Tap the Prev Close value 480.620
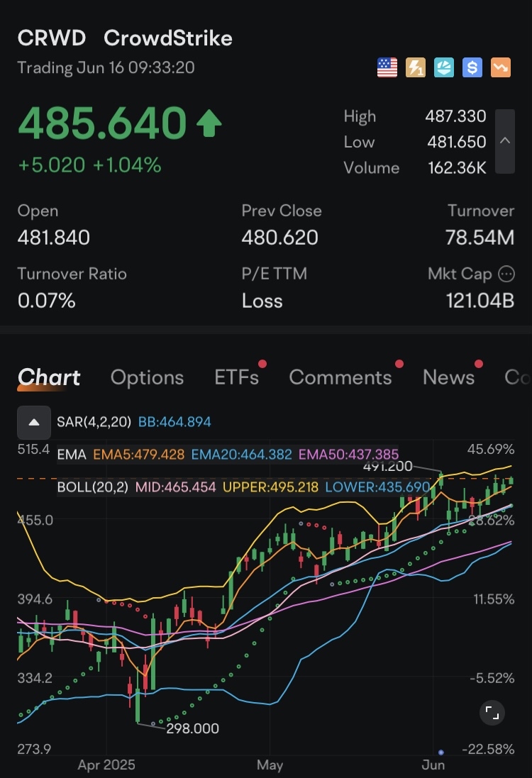This screenshot has width=532, height=778. [280, 238]
